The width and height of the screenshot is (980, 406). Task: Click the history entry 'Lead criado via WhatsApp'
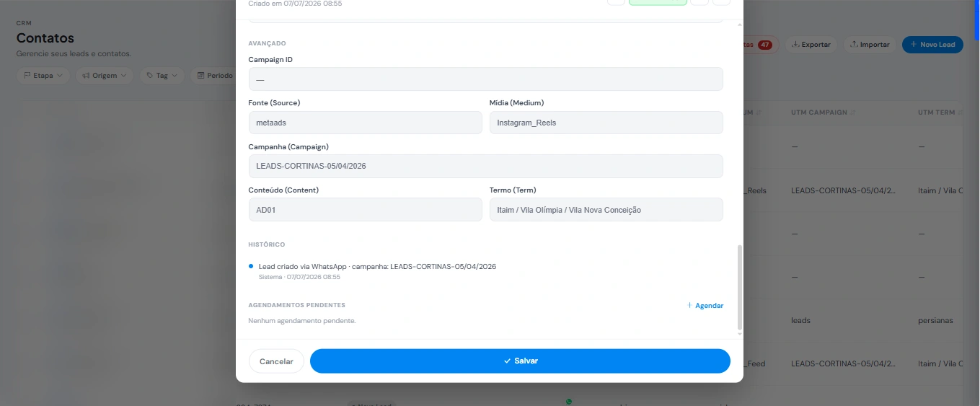point(377,267)
